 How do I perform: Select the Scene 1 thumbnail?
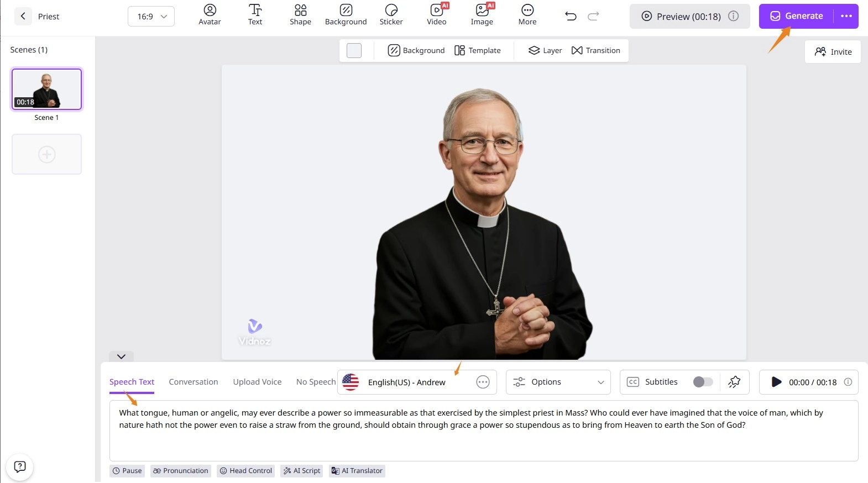(x=47, y=89)
